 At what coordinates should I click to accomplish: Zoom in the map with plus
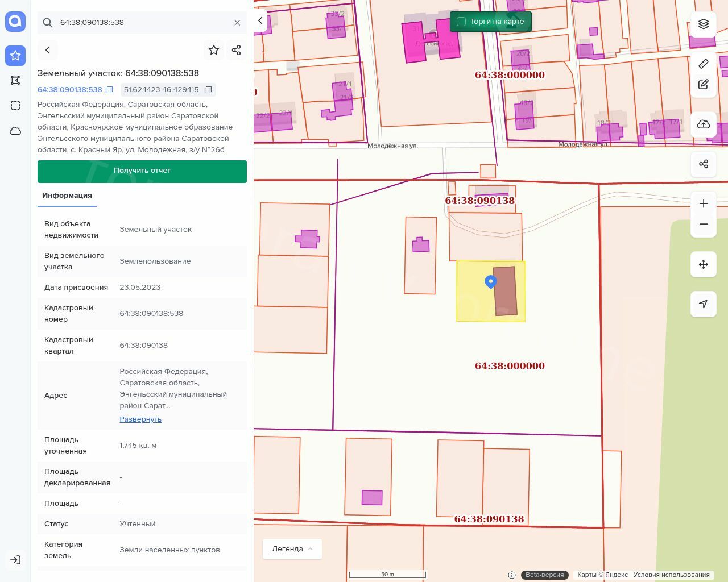(704, 204)
